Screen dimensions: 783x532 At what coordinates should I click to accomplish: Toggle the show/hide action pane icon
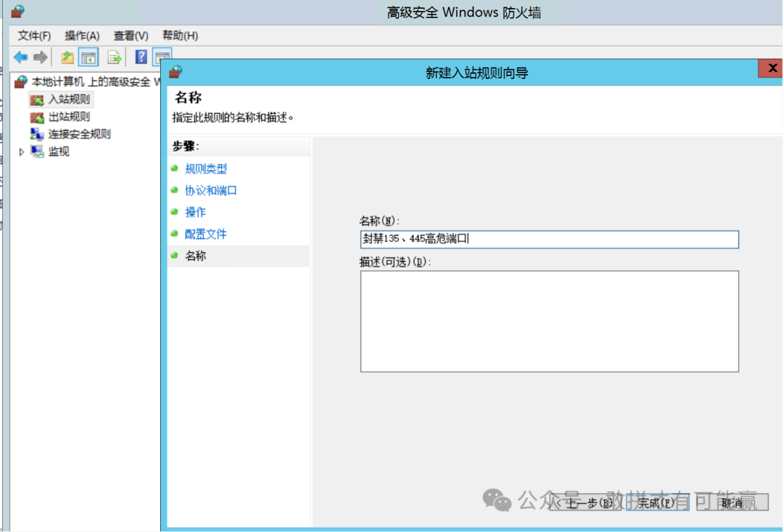(163, 57)
